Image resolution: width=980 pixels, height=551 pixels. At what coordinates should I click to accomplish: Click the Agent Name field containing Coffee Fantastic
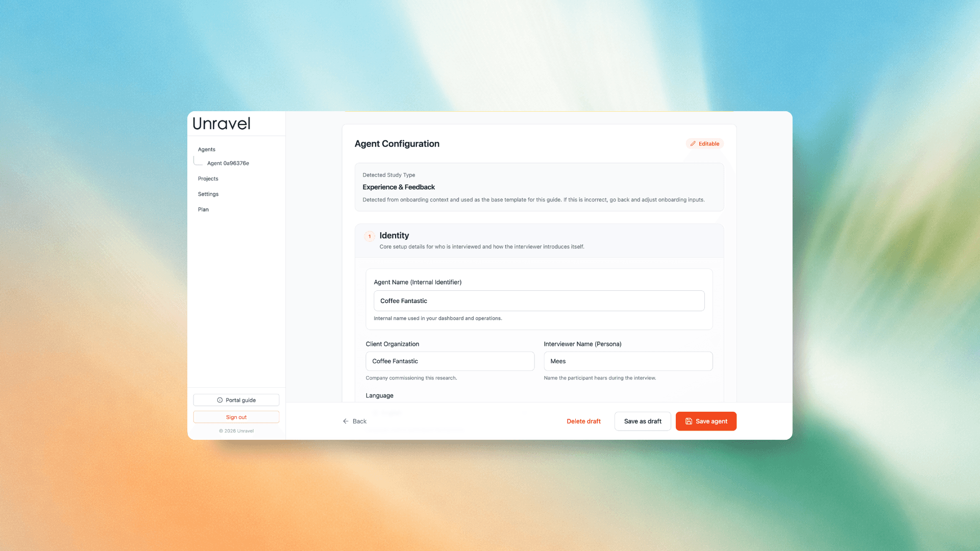coord(539,300)
